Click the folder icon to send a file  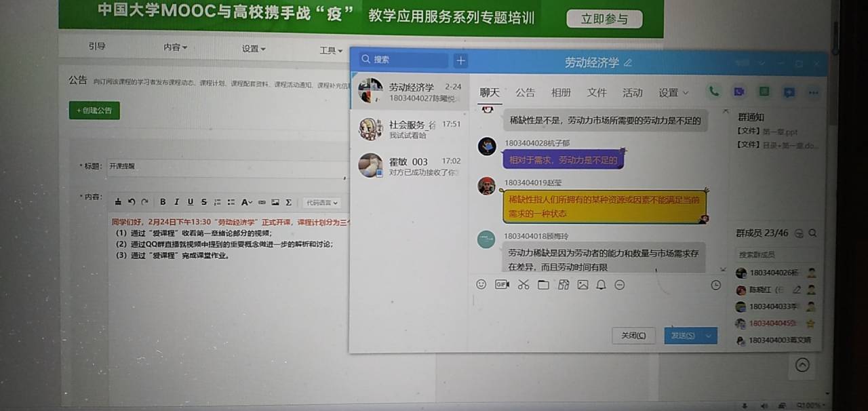click(x=543, y=285)
